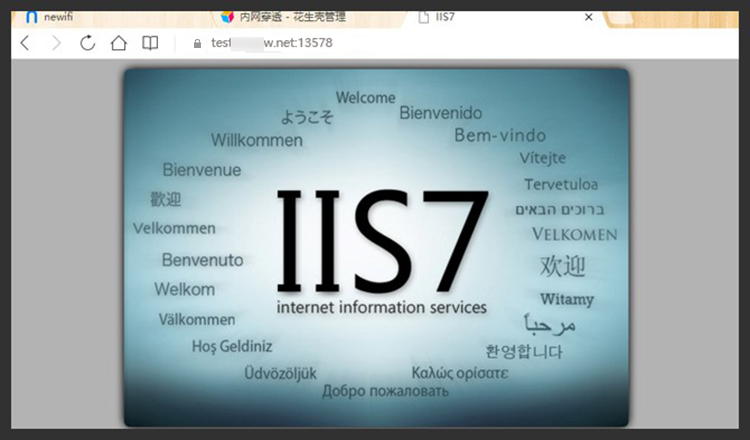Close the IIS7 tab
Viewport: 750px width, 440px height.
588,17
